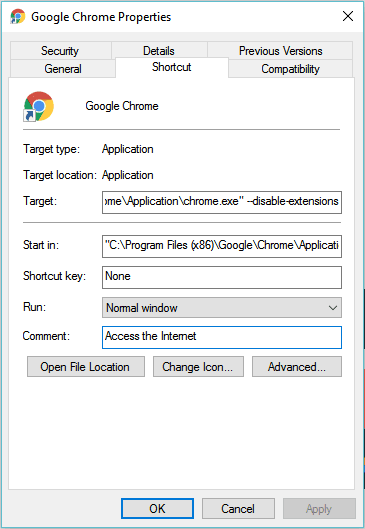
Task: Click the Apply button
Action: 319,508
